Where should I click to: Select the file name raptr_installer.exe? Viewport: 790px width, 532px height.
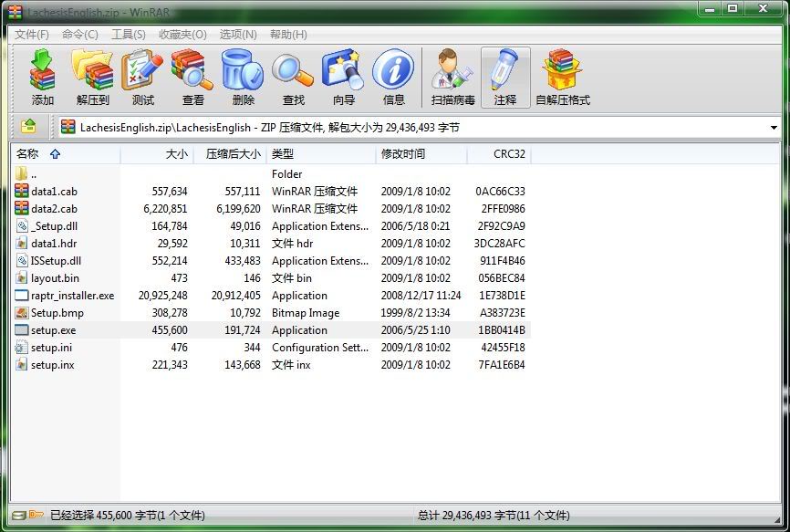pyautogui.click(x=73, y=296)
